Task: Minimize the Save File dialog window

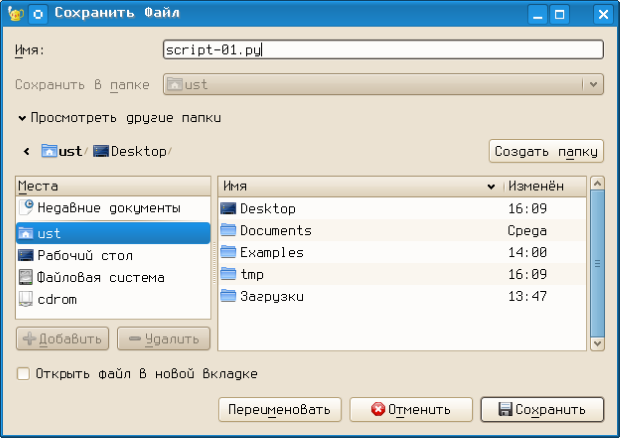Action: pos(537,15)
